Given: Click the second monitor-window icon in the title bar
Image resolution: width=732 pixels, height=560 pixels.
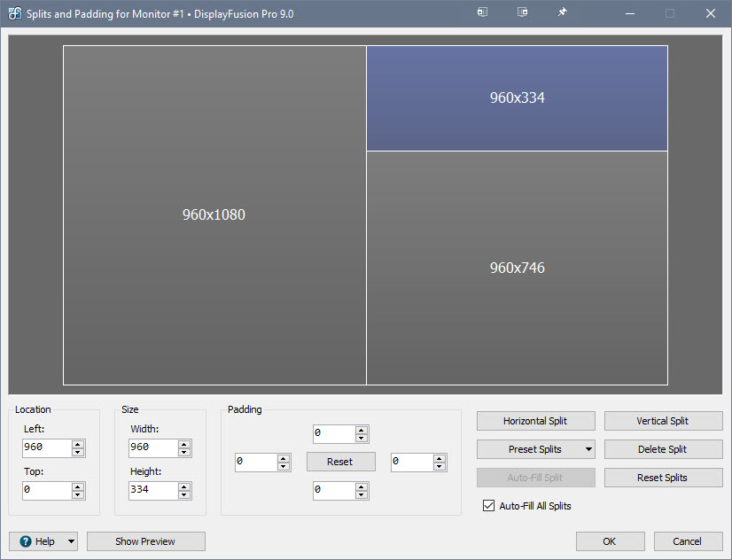Looking at the screenshot, I should (522, 12).
